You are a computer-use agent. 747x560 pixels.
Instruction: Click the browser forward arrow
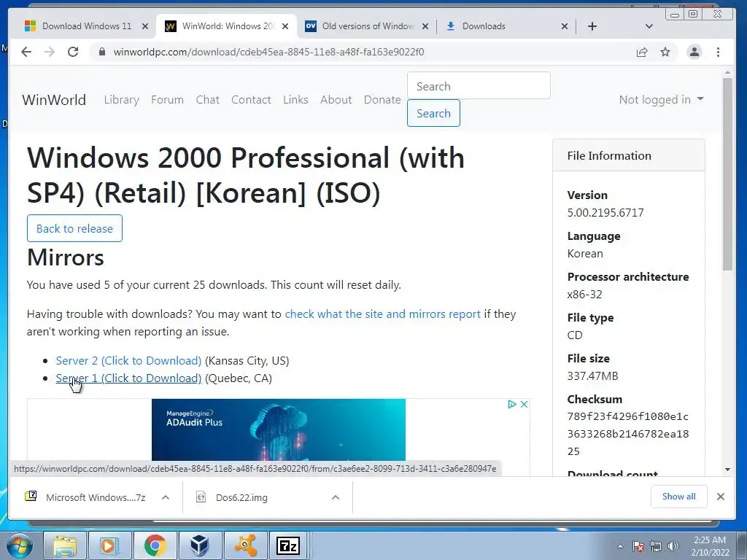tap(50, 52)
